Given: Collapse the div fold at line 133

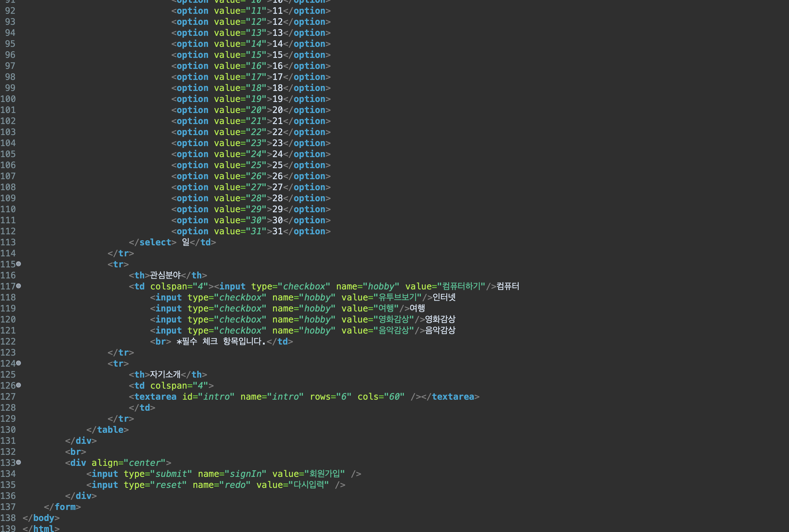Looking at the screenshot, I should [x=19, y=462].
